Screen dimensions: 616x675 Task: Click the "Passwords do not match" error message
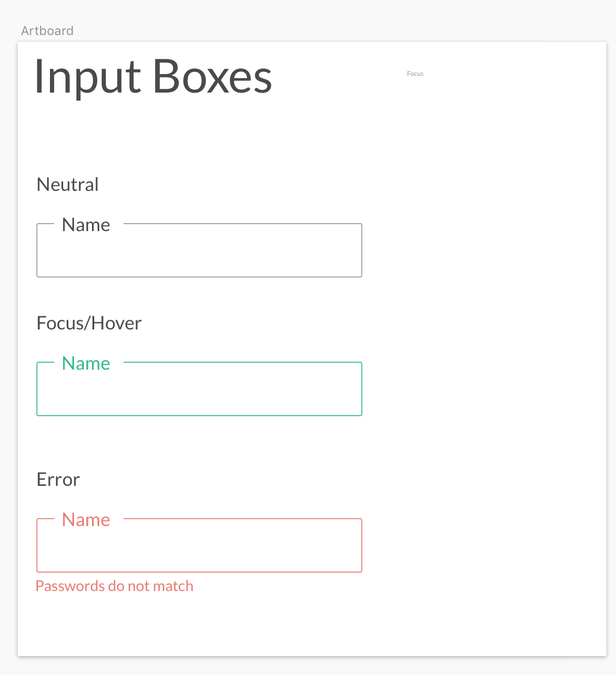pyautogui.click(x=114, y=585)
